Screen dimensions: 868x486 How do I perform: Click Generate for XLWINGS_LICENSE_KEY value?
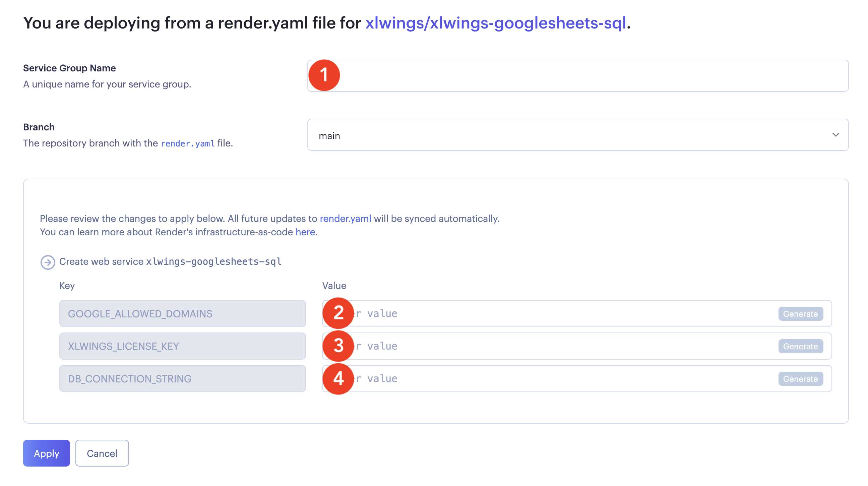(801, 346)
